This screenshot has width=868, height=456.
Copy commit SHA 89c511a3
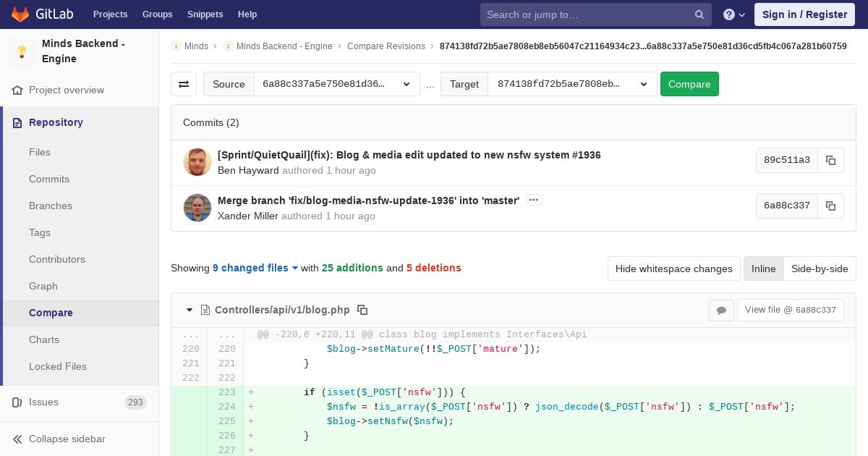[830, 160]
